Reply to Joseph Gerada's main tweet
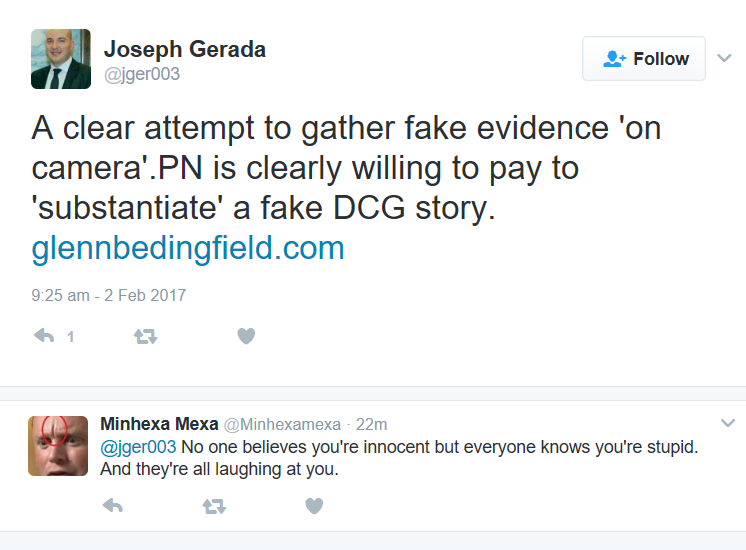The width and height of the screenshot is (746, 550). tap(44, 337)
